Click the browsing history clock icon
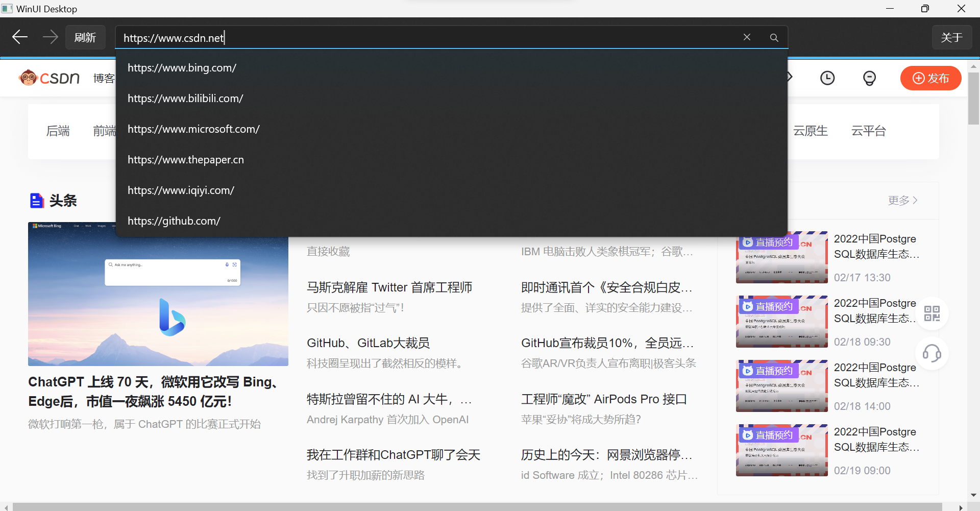This screenshot has height=511, width=980. tap(827, 78)
